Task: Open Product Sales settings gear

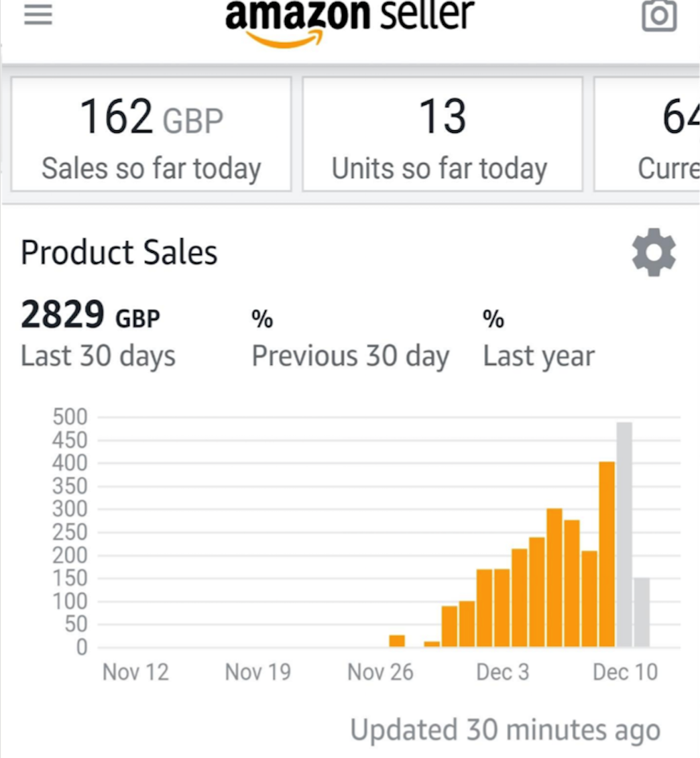Action: [654, 252]
